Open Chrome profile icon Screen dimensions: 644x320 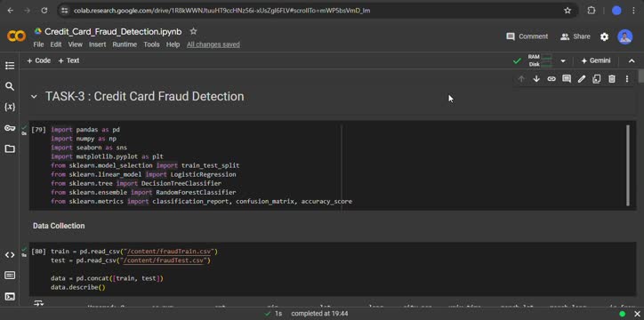tap(616, 11)
